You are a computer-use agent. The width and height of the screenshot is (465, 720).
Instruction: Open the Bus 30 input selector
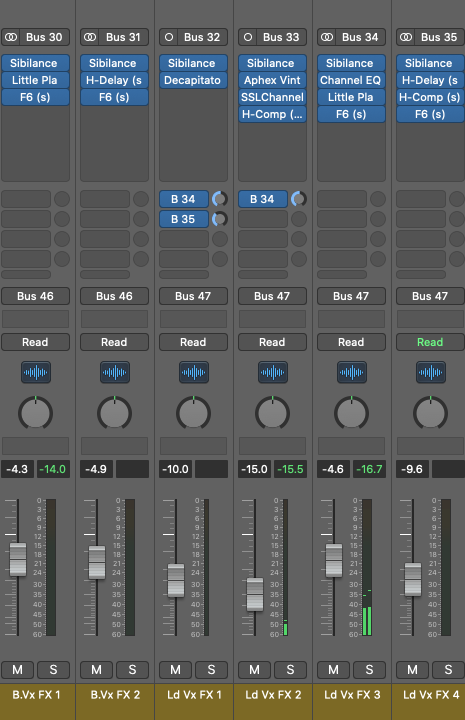coord(44,37)
